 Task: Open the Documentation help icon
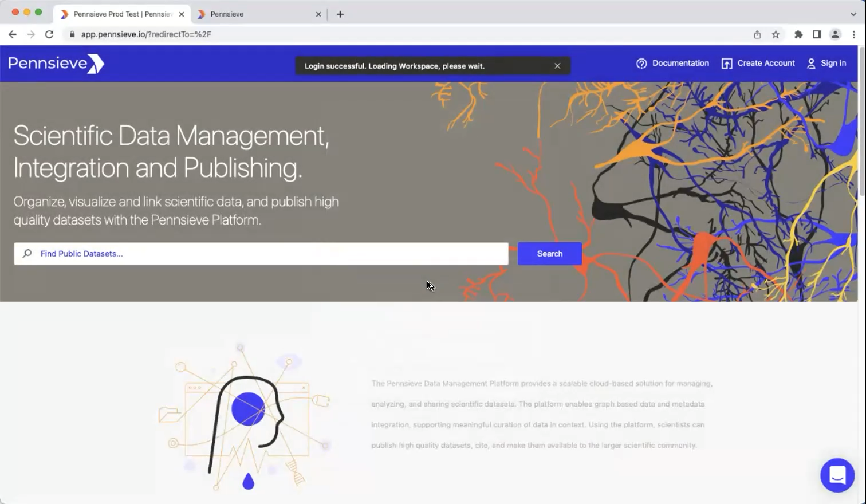[x=641, y=64]
